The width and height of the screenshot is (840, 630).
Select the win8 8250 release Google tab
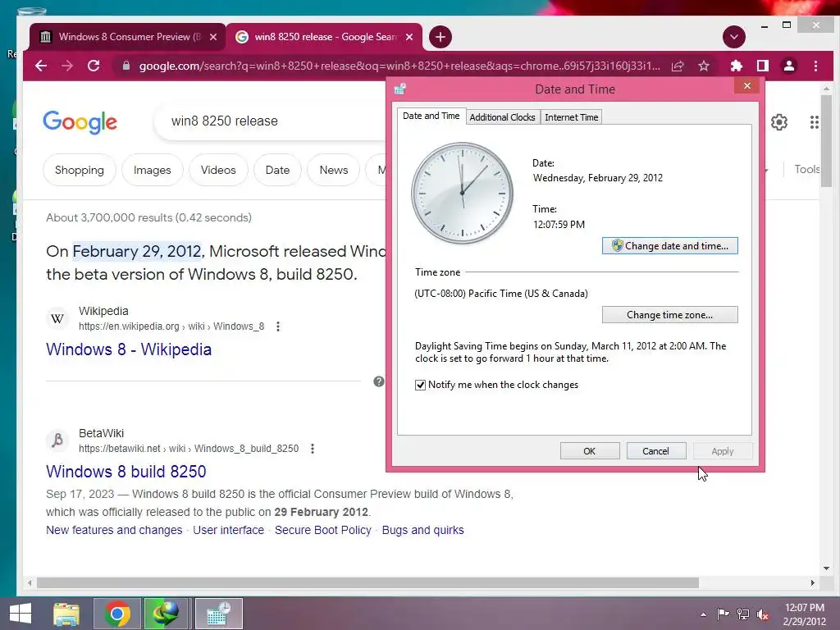click(323, 37)
